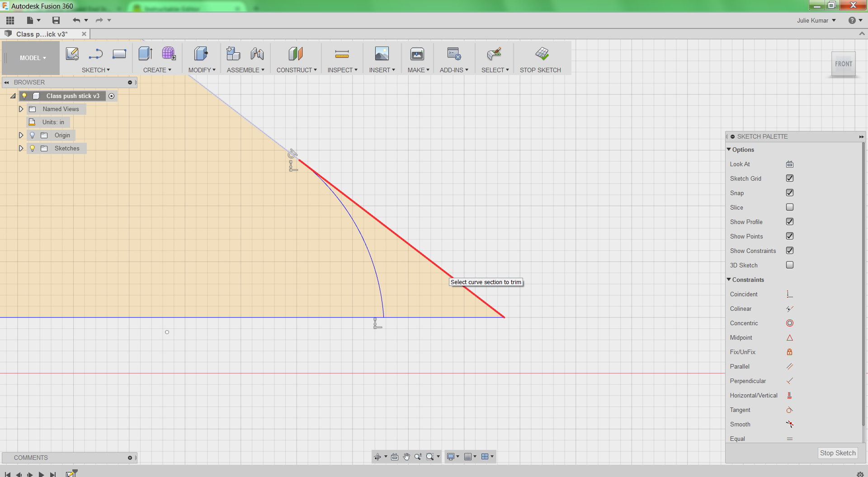Click the FRONT view cube face

tap(844, 64)
